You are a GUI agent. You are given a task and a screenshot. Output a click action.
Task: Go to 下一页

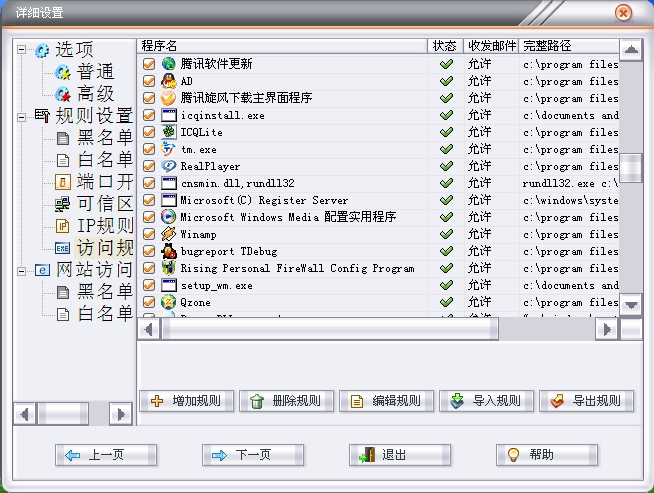[253, 455]
